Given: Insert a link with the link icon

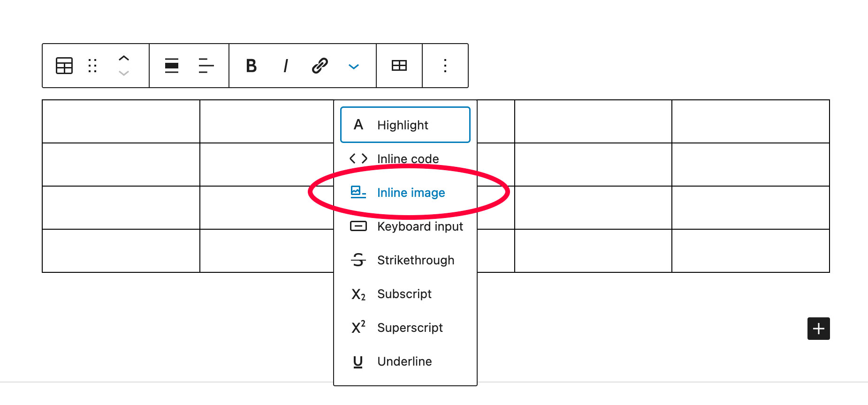Looking at the screenshot, I should tap(320, 66).
